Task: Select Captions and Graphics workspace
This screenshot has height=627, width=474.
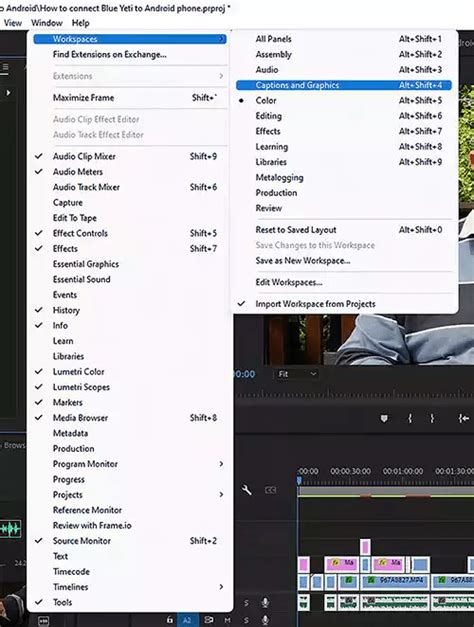Action: [344, 85]
